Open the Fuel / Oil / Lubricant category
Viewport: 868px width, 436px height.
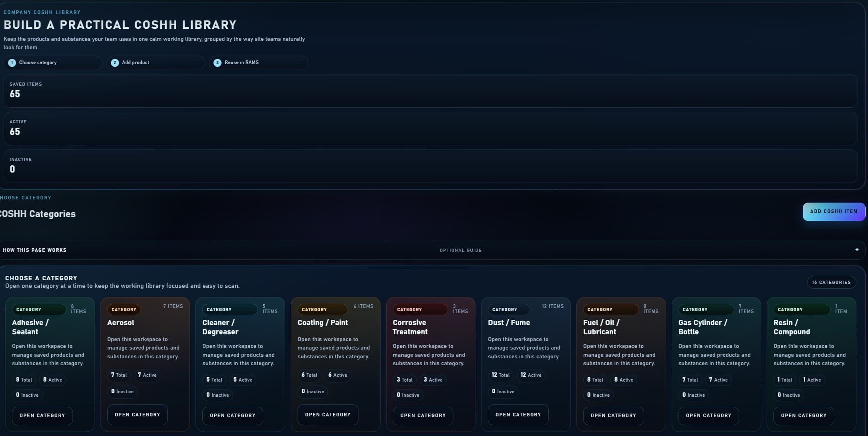613,416
